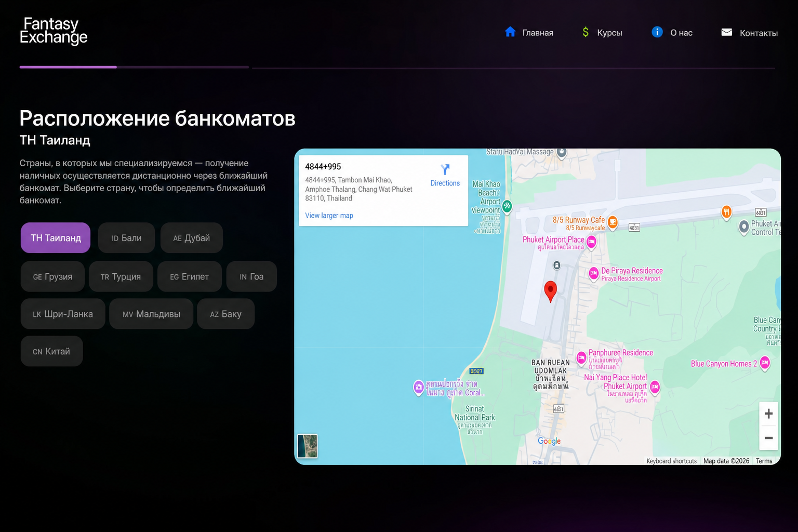This screenshot has width=798, height=532.
Task: Click the Map data ©2026 text
Action: pyautogui.click(x=726, y=461)
